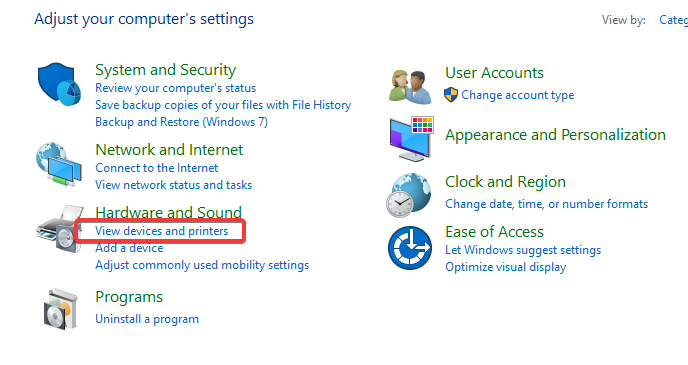Click the Network and Internet globe icon
The image size is (688, 365).
tap(59, 165)
